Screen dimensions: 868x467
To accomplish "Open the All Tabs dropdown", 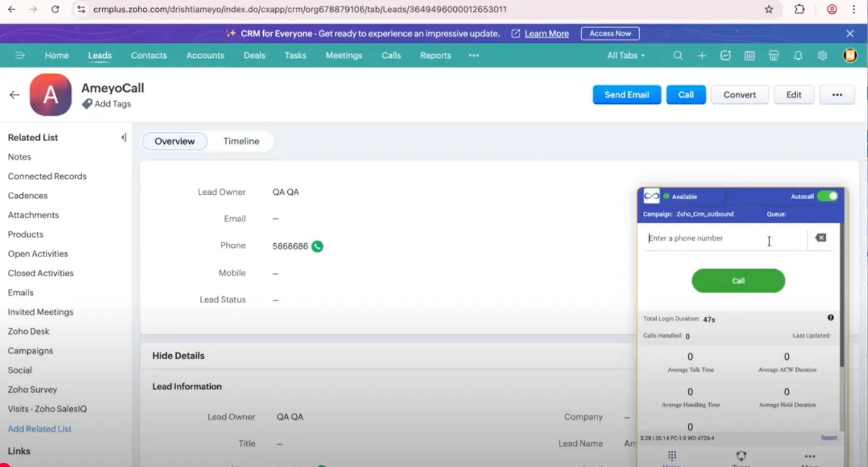I will 626,56.
